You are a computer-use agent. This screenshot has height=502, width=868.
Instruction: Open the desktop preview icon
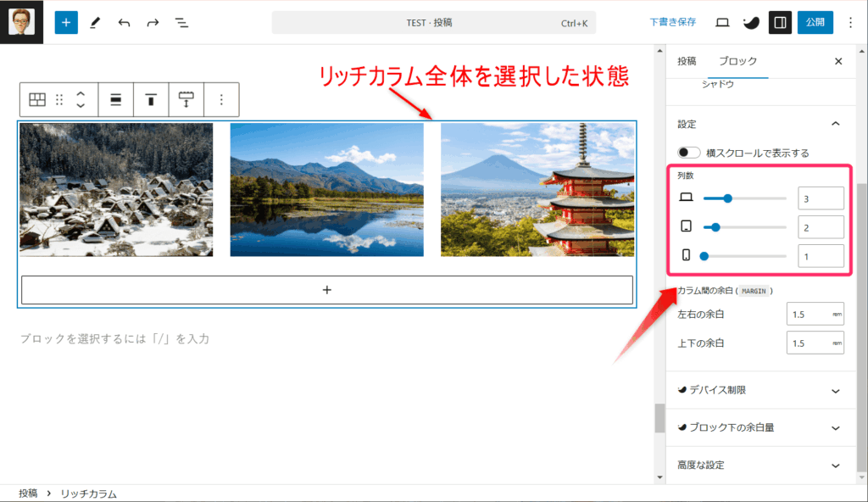pyautogui.click(x=722, y=22)
